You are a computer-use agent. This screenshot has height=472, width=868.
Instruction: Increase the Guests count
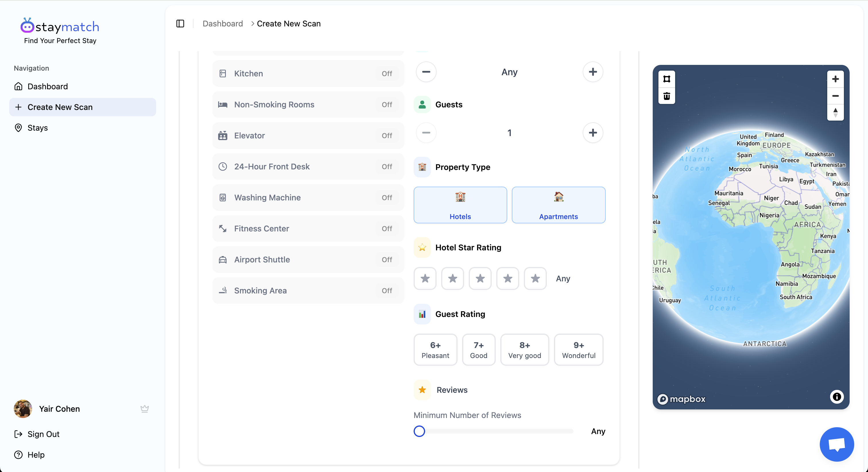click(x=593, y=132)
